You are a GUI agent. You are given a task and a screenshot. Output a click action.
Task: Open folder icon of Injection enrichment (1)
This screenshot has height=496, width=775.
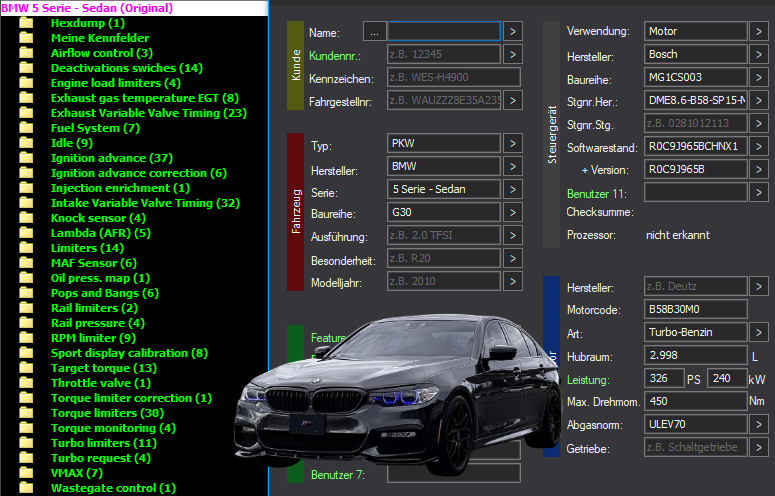pyautogui.click(x=26, y=188)
